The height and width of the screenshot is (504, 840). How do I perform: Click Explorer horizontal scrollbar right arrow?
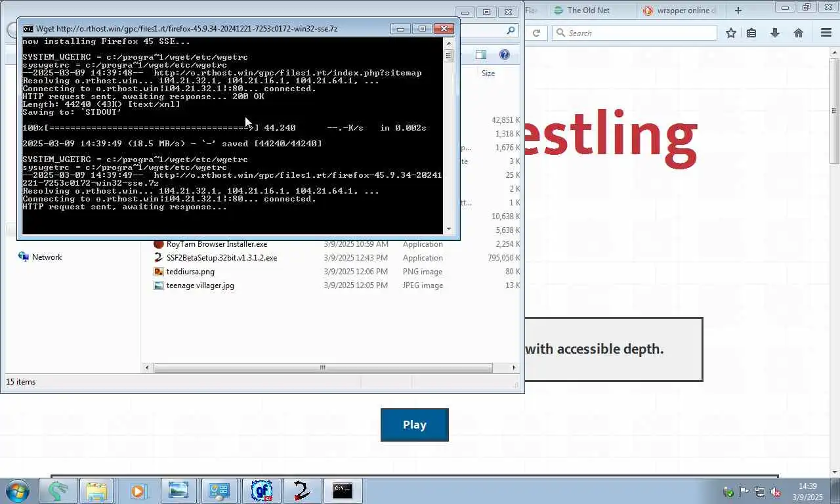[514, 367]
